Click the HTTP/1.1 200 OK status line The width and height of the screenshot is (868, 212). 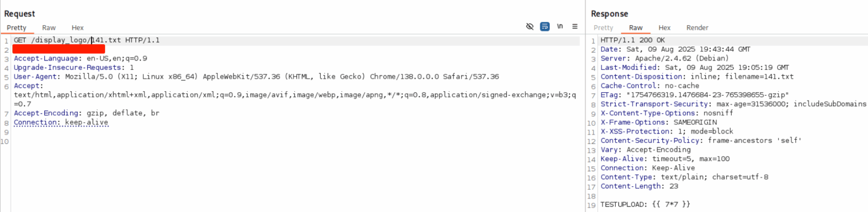[x=632, y=40]
